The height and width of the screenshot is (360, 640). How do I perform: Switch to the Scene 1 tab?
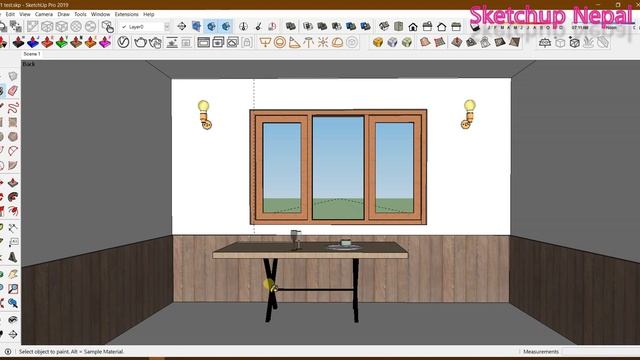(32, 54)
